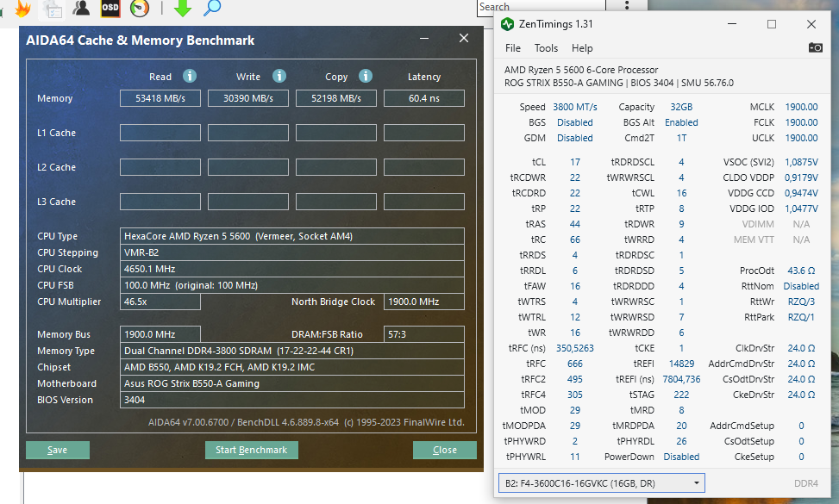Open the Help menu in ZenTimings
Image resolution: width=839 pixels, height=504 pixels.
click(582, 48)
